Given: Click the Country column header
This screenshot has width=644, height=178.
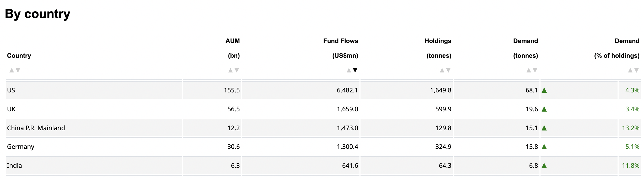Looking at the screenshot, I should point(19,56).
